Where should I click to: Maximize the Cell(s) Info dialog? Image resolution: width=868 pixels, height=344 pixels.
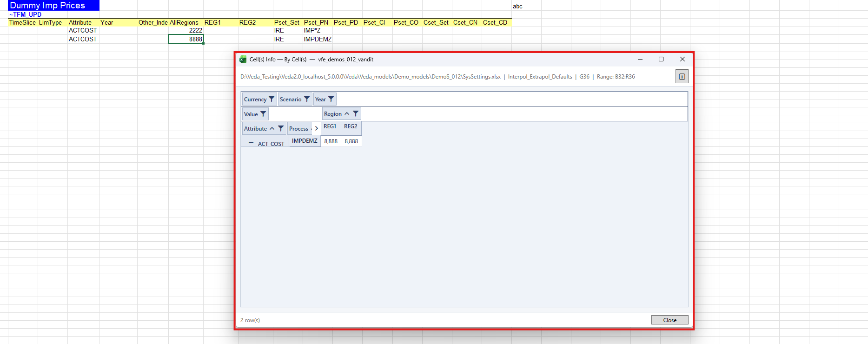click(x=661, y=59)
